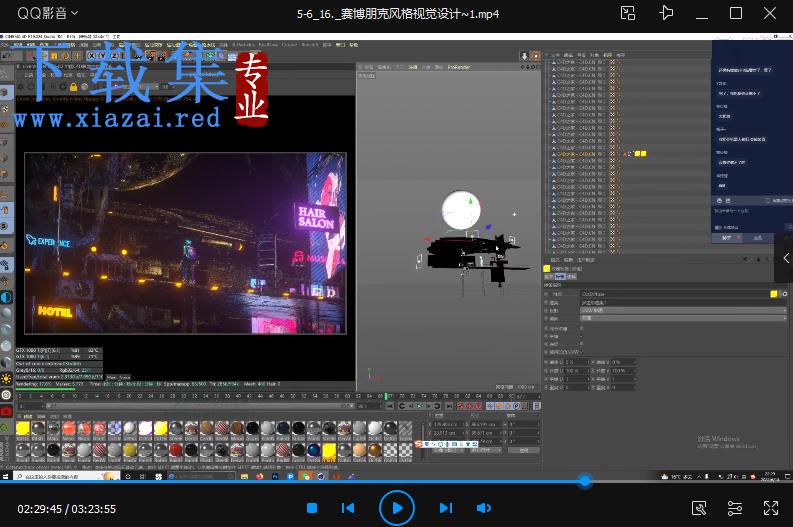793x527 pixels.
Task: Click the video title 5-6_16 text
Action: 398,14
